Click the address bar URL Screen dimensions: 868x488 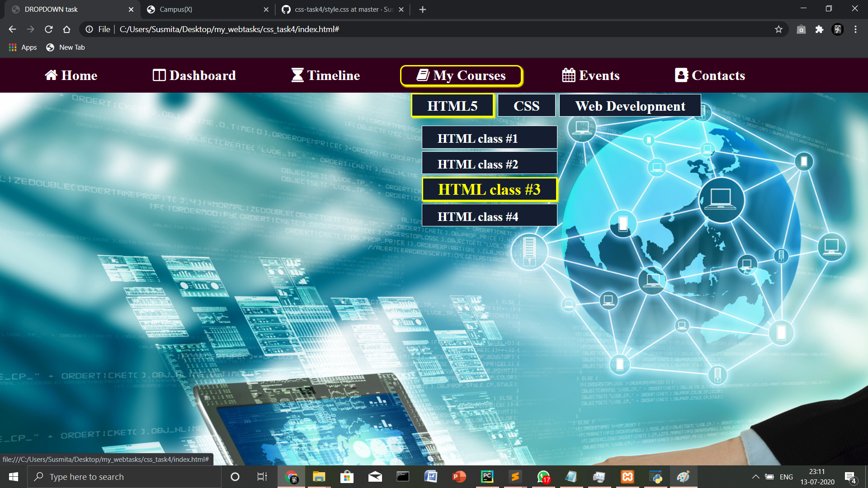229,29
